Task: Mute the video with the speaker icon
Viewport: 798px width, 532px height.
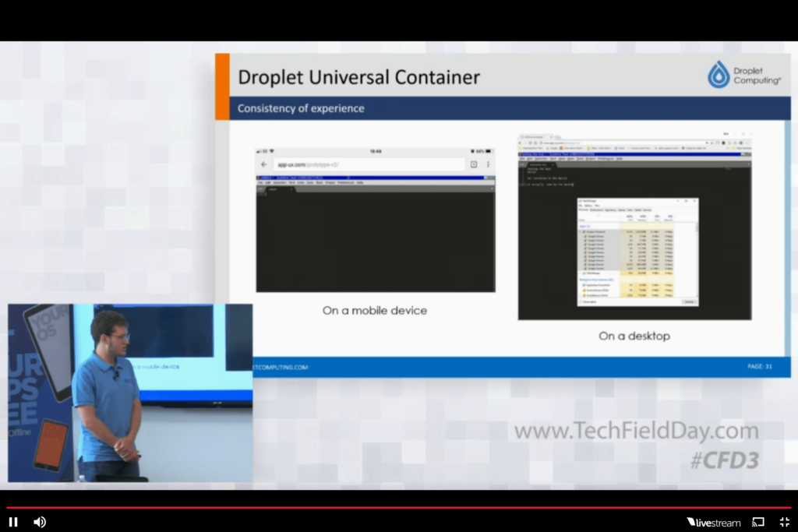Action: [x=40, y=522]
